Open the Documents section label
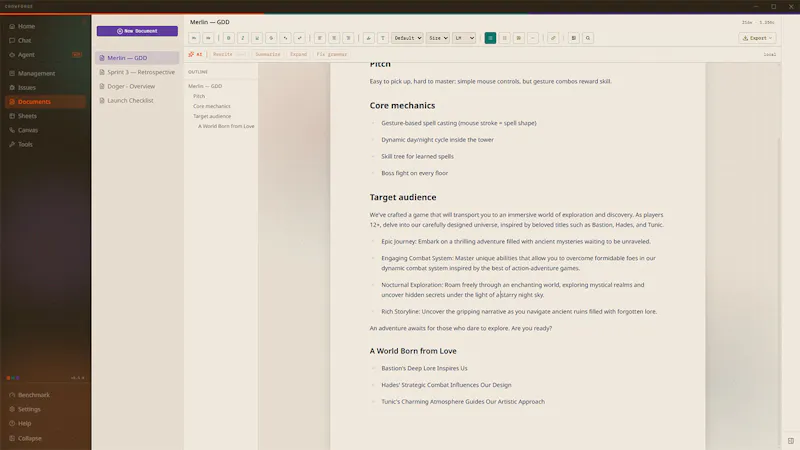 [34, 102]
